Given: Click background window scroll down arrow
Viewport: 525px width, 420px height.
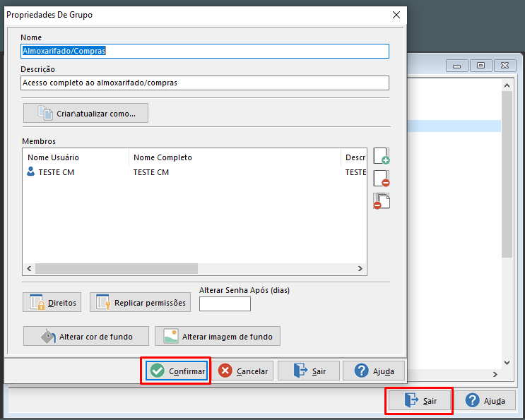Looking at the screenshot, I should click(x=507, y=363).
